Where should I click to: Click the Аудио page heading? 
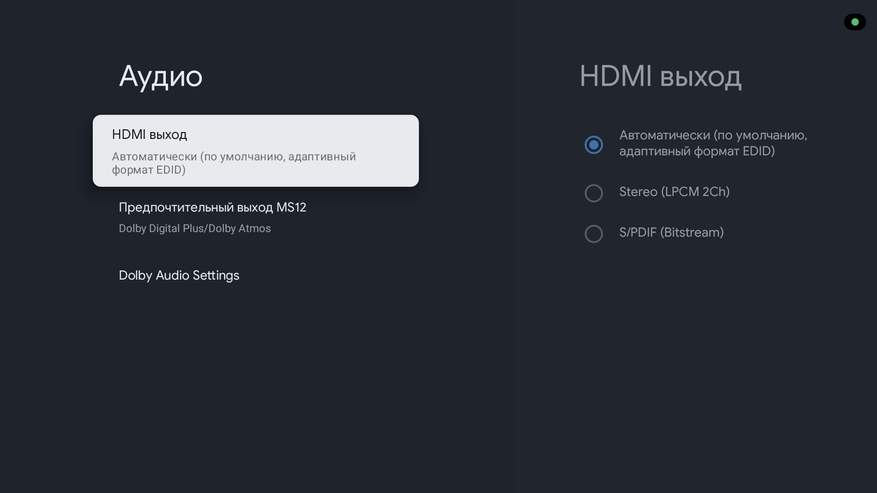click(x=160, y=76)
